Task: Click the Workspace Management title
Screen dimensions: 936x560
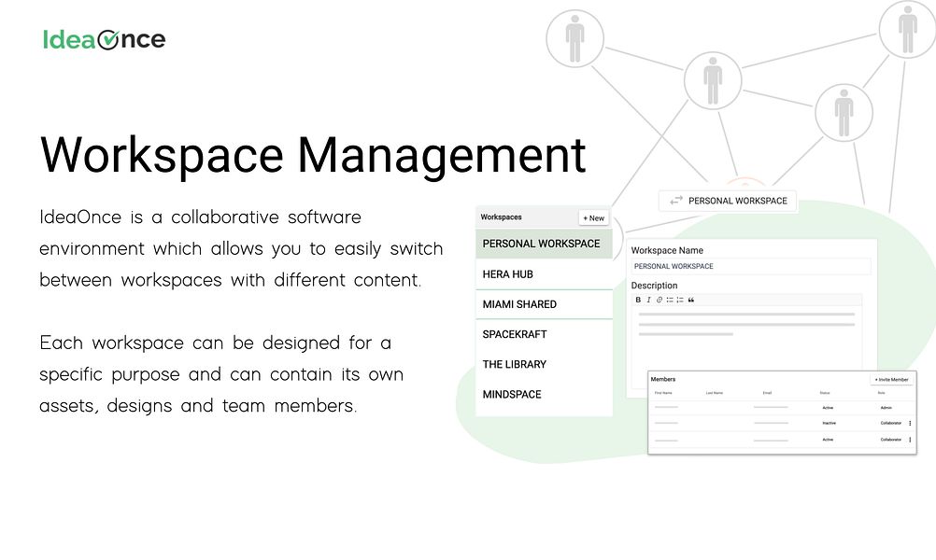Action: tap(313, 155)
